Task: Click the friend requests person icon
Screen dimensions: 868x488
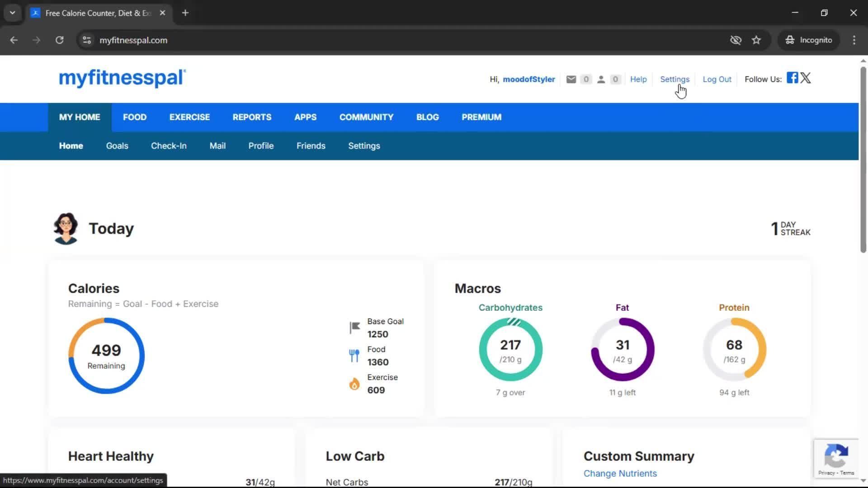Action: coord(601,80)
